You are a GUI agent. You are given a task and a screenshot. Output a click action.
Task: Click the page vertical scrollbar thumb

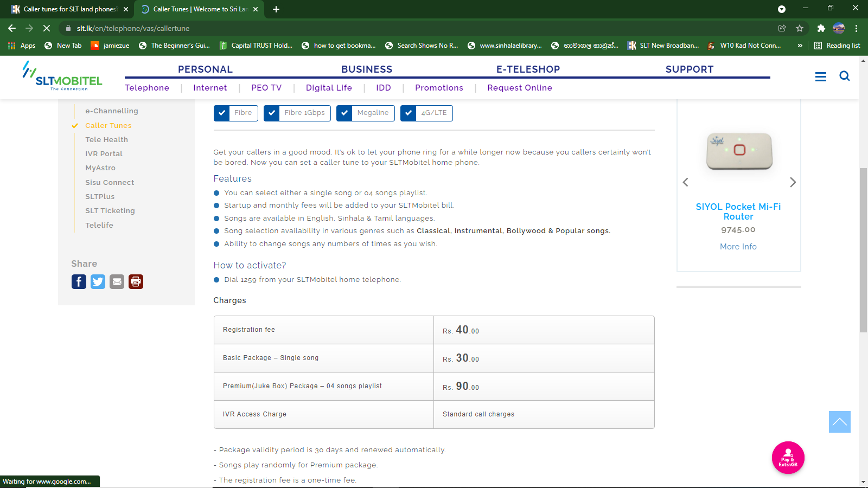(x=863, y=250)
